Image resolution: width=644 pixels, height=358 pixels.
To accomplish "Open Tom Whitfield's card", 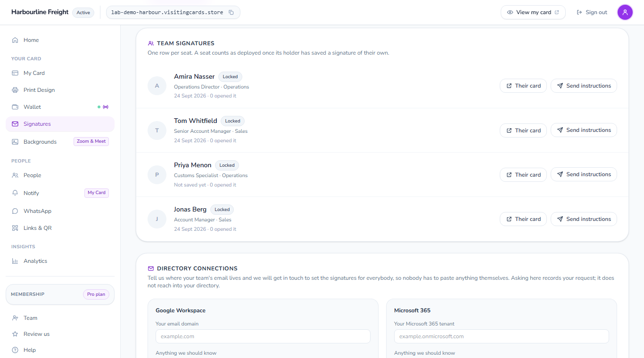I will 523,130.
